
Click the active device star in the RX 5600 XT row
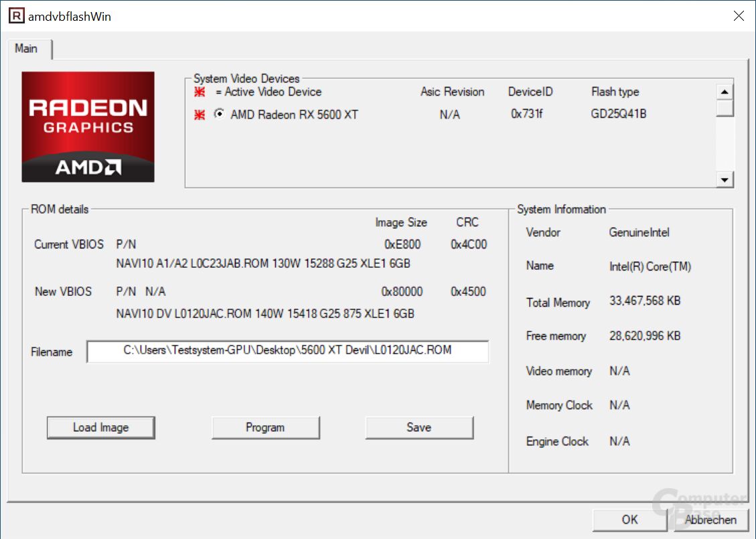[200, 114]
